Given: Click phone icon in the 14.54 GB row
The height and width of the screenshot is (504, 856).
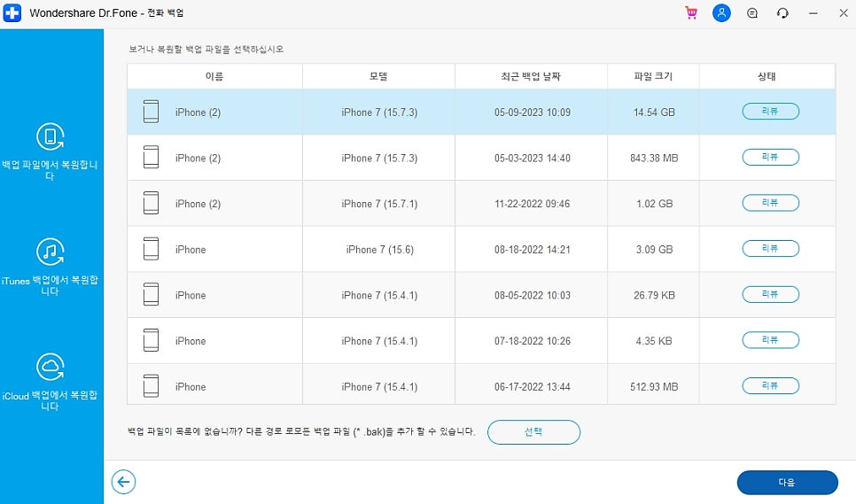Looking at the screenshot, I should 151,112.
